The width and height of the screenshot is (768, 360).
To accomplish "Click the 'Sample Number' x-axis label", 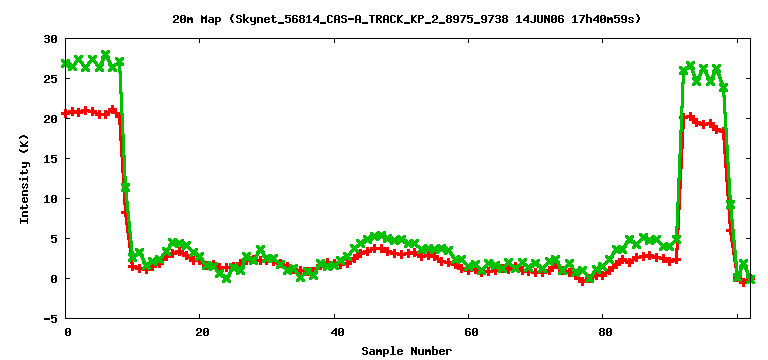I will [x=407, y=351].
